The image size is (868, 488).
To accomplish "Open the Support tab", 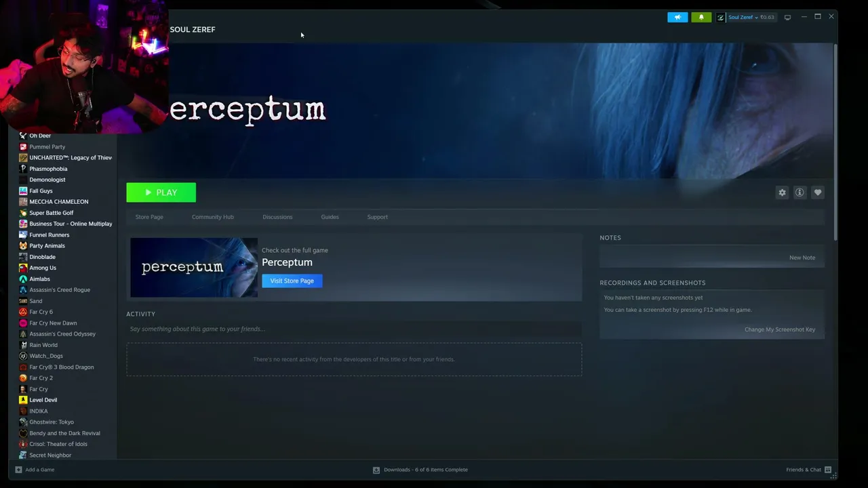I will 377,217.
